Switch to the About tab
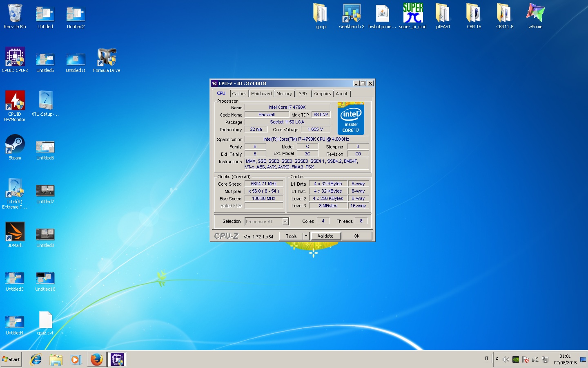 pyautogui.click(x=342, y=94)
